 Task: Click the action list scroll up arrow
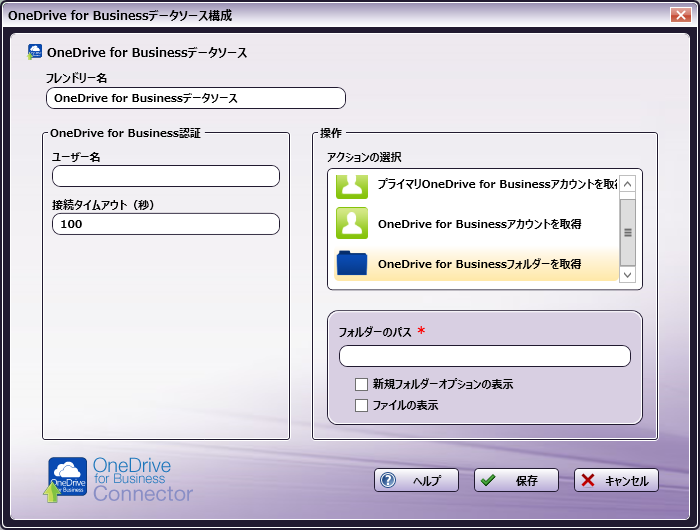coord(627,184)
